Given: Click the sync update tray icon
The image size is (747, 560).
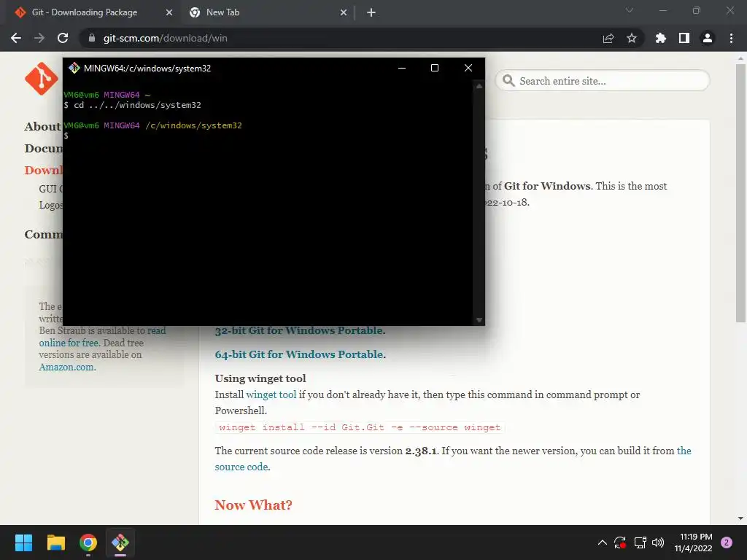Looking at the screenshot, I should pyautogui.click(x=620, y=542).
